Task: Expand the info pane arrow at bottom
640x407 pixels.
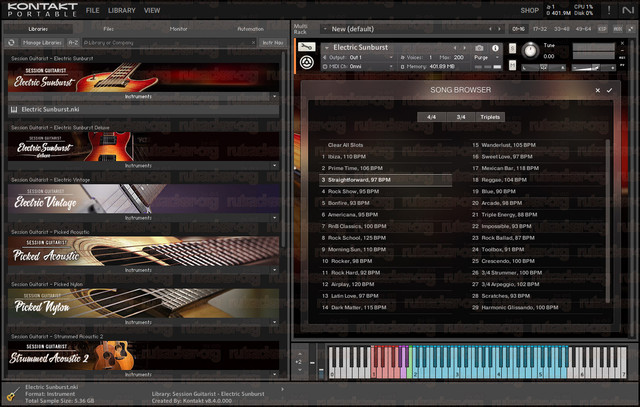Action: pos(282,389)
